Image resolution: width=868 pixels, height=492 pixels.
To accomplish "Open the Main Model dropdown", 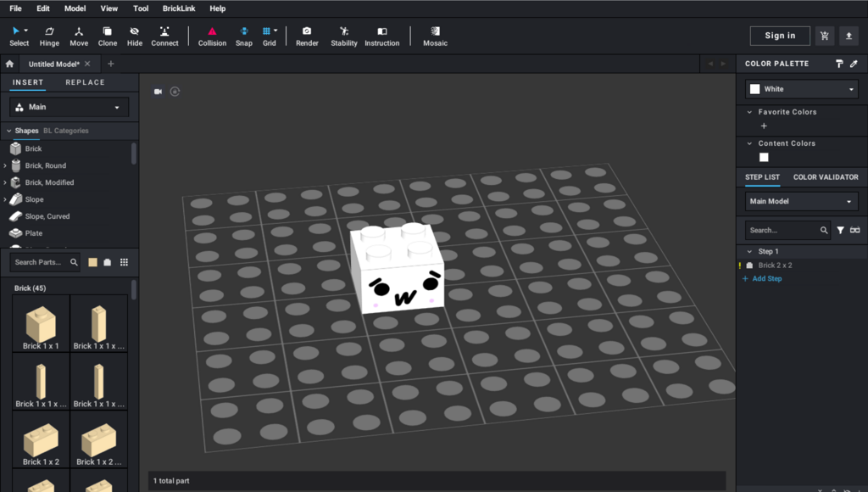I will click(x=802, y=202).
